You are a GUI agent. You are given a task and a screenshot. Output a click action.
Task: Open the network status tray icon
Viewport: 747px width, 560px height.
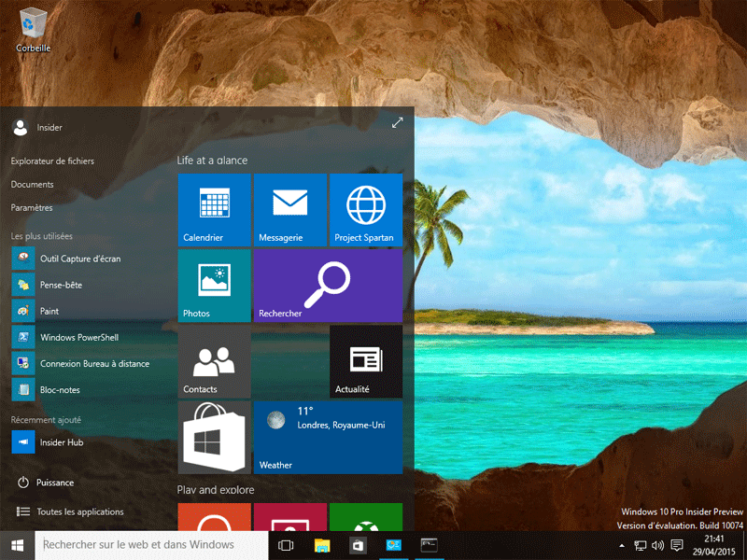click(641, 546)
